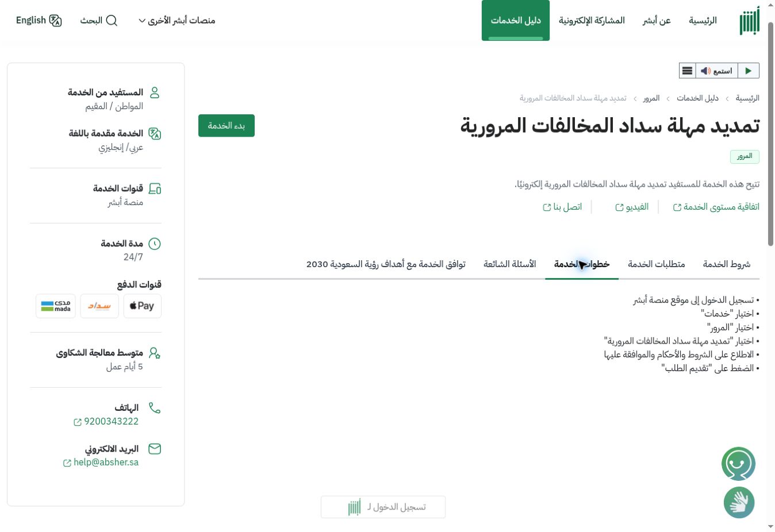Play the listen audio reader
The width and height of the screenshot is (775, 532).
coord(748,71)
